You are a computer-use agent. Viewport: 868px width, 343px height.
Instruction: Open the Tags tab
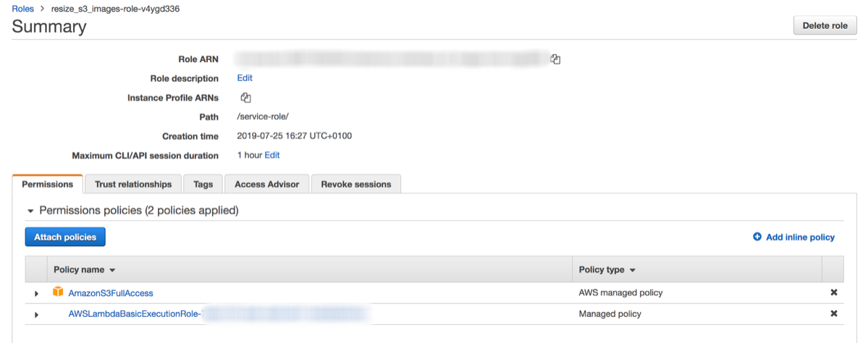(x=203, y=185)
